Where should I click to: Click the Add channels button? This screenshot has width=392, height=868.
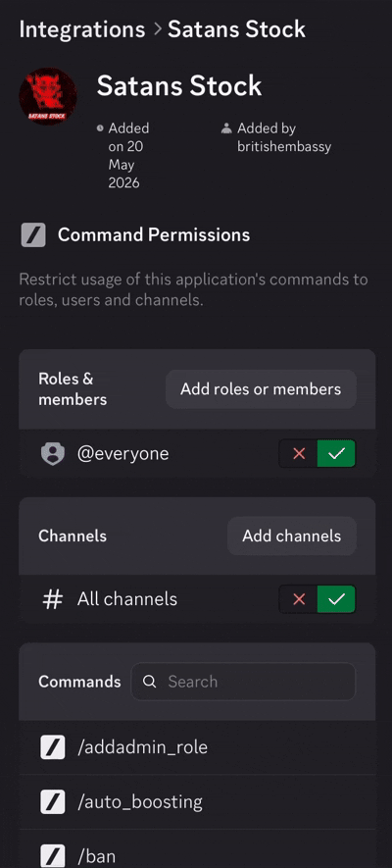pyautogui.click(x=292, y=536)
